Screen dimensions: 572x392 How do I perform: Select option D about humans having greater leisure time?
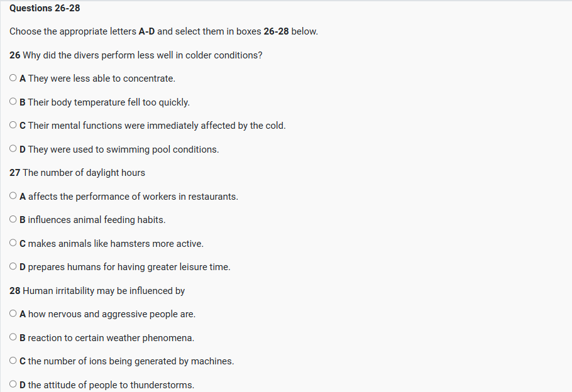click(14, 267)
